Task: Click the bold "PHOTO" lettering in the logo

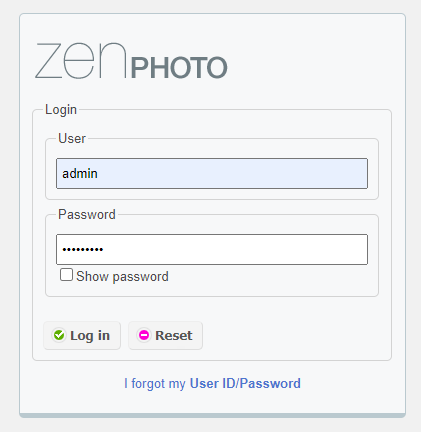Action: [179, 68]
